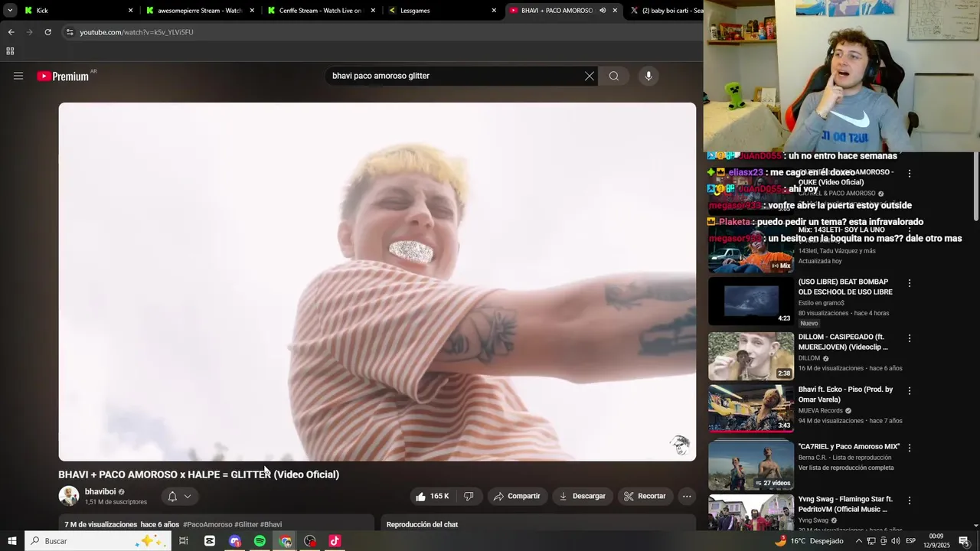Open the browser apps grid shortcut
This screenshot has width=980, height=551.
click(x=10, y=51)
